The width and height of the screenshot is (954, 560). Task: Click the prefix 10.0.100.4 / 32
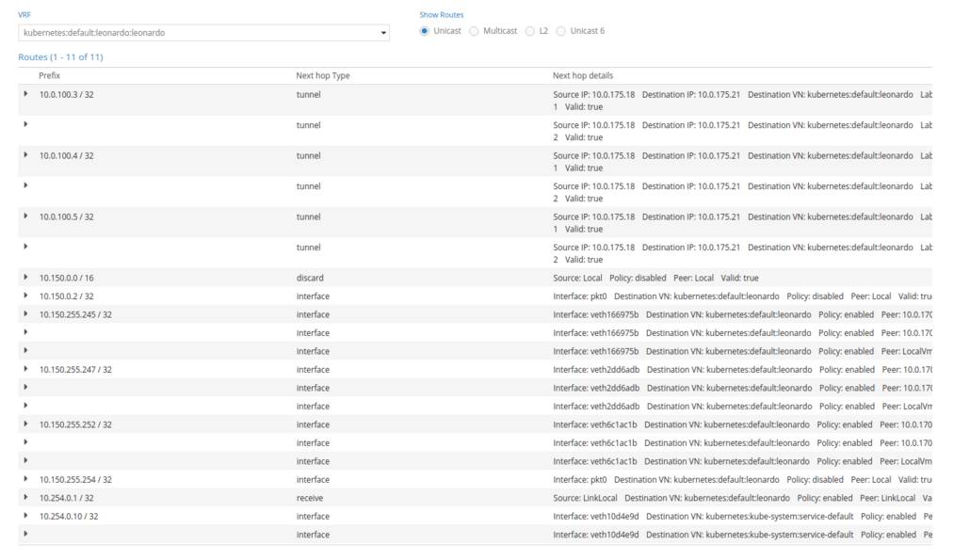[66, 155]
